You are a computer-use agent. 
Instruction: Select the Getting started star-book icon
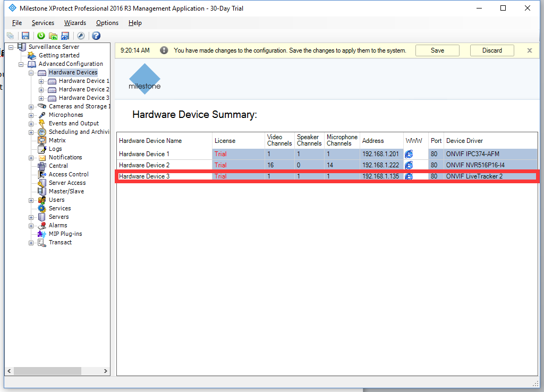pyautogui.click(x=31, y=55)
